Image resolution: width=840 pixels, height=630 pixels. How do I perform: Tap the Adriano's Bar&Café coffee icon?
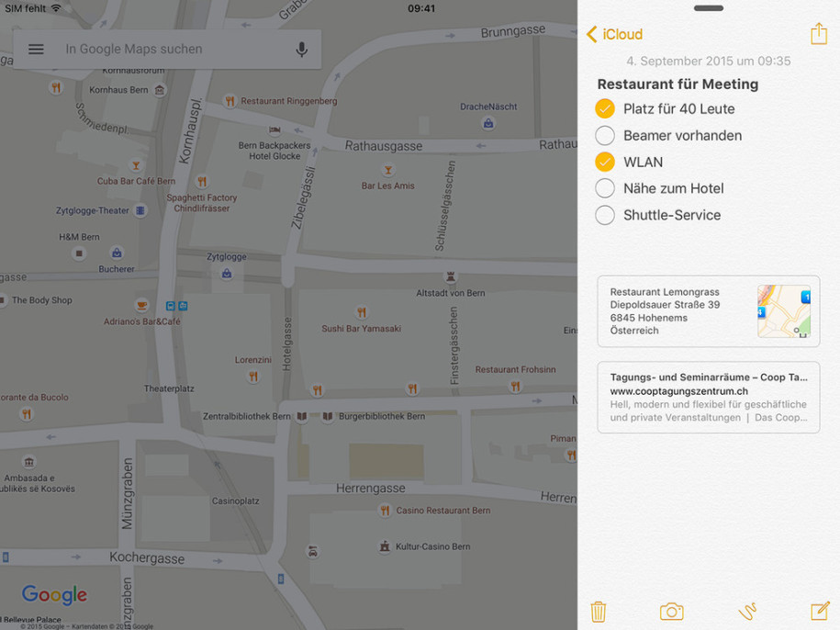(x=141, y=305)
